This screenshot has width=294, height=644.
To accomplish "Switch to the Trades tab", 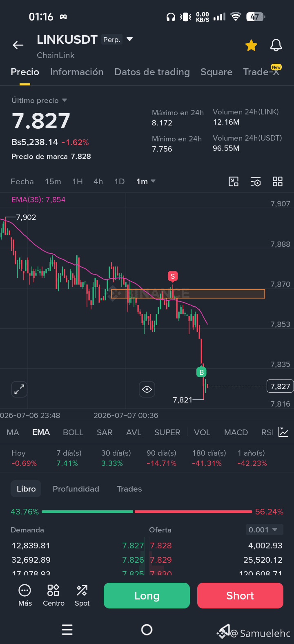I will pyautogui.click(x=129, y=489).
